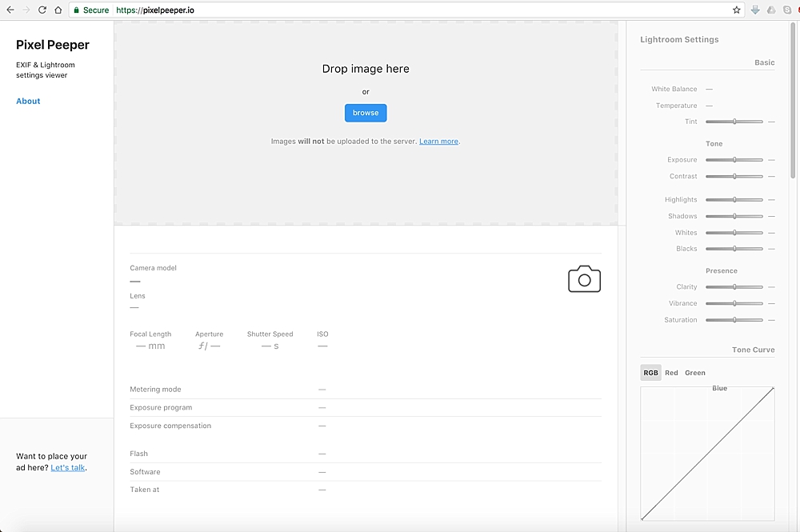This screenshot has width=800, height=532.
Task: Open the Learn more link
Action: click(438, 142)
